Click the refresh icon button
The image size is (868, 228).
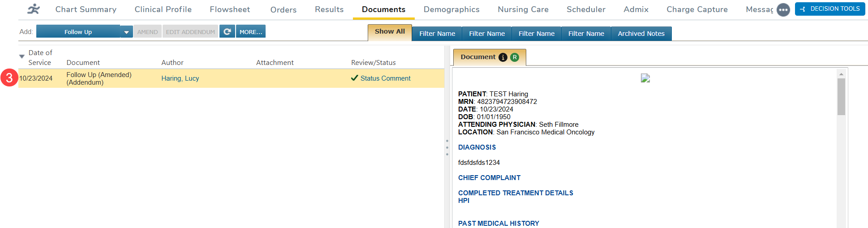pos(227,32)
